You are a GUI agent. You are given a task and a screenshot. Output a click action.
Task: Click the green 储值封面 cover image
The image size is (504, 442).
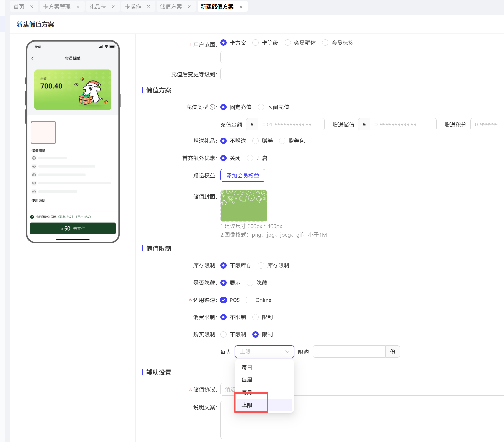[x=244, y=206]
